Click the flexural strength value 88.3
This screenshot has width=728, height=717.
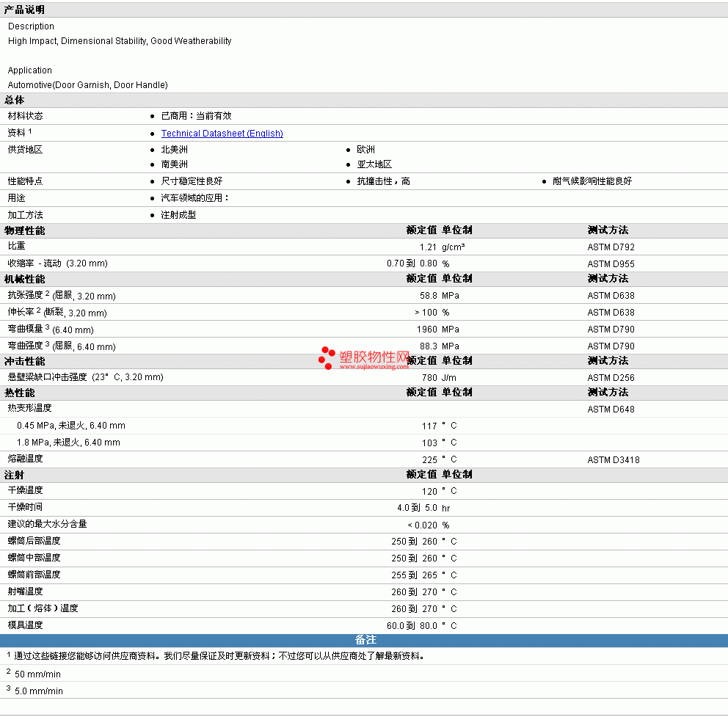tap(428, 346)
